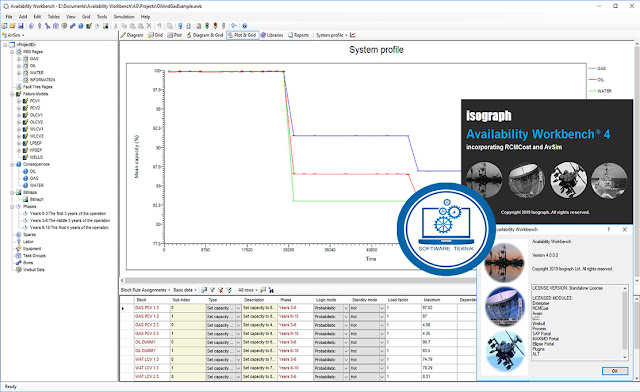
Task: Click the Copy toolbar icon
Action: [124, 26]
